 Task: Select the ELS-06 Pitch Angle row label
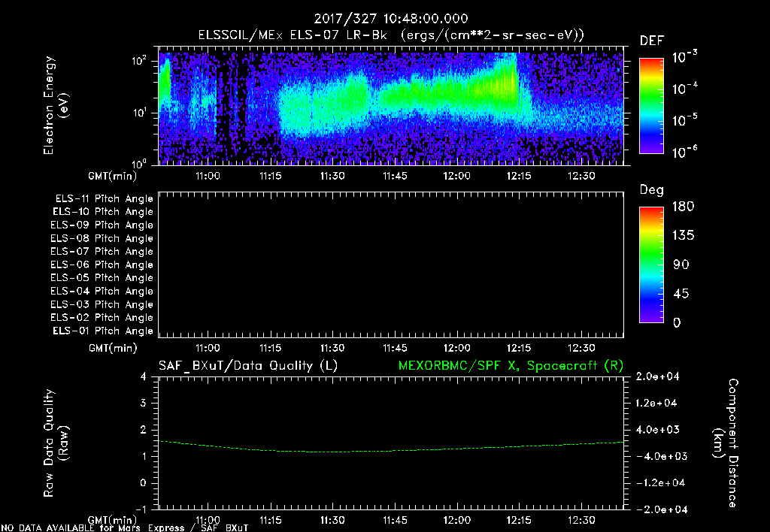point(102,265)
